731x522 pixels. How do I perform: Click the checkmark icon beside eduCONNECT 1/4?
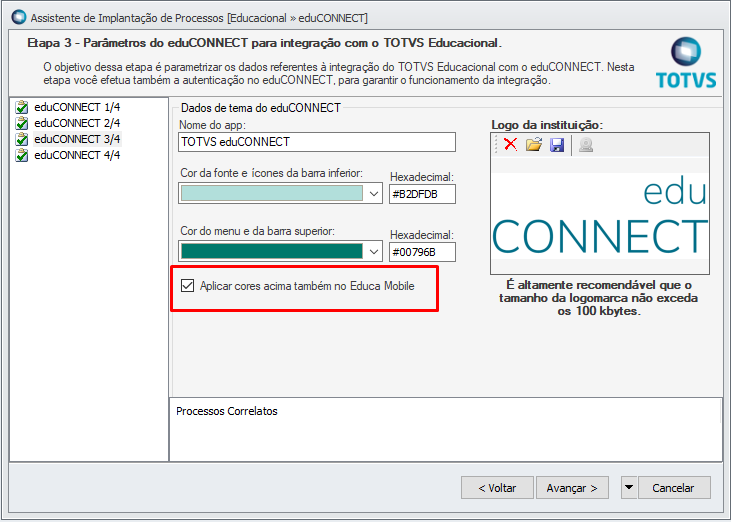(21, 107)
